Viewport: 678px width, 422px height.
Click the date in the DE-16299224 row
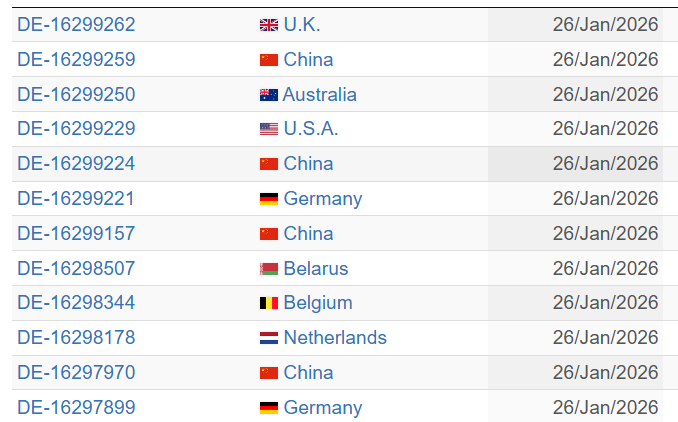tap(605, 164)
